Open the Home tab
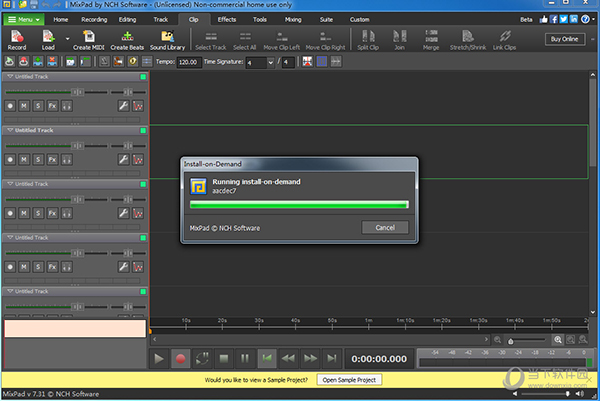 click(60, 20)
